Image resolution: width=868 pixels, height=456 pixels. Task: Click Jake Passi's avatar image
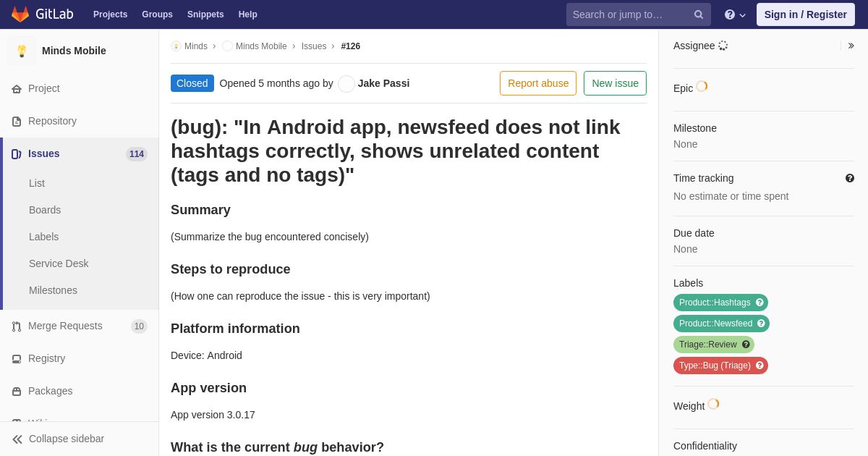point(346,84)
